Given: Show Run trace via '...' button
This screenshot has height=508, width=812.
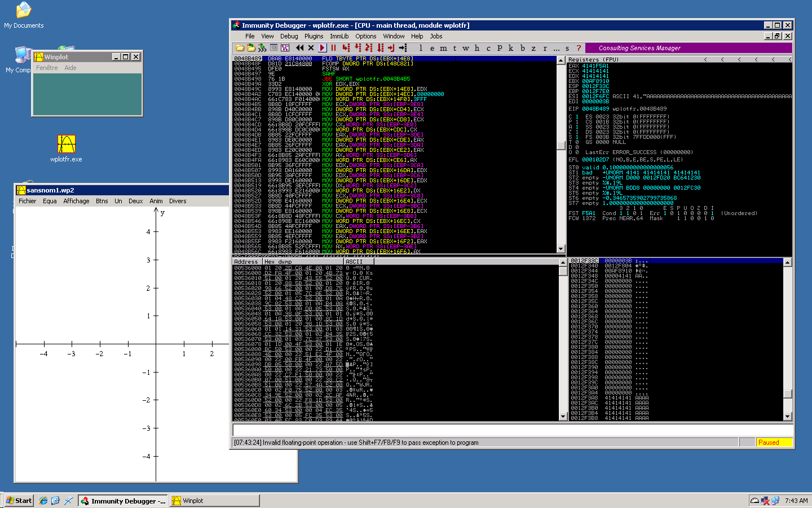Looking at the screenshot, I should 557,48.
